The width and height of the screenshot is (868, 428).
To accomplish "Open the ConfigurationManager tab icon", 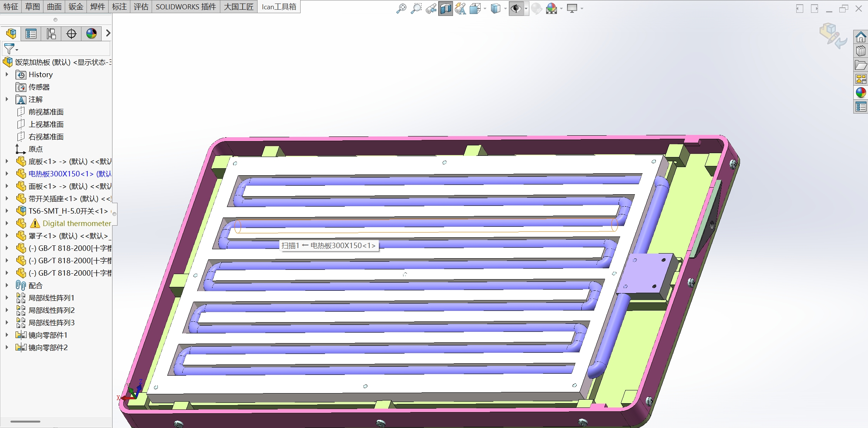I will point(51,34).
